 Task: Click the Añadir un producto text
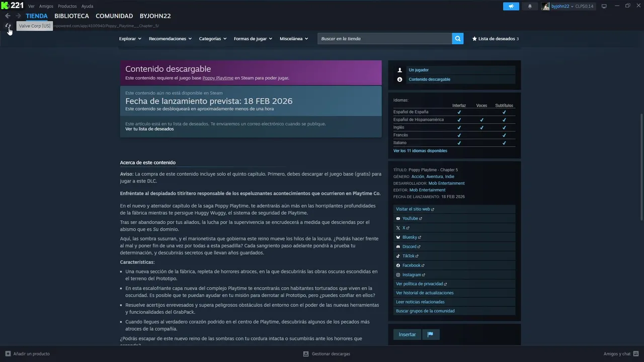pyautogui.click(x=31, y=354)
